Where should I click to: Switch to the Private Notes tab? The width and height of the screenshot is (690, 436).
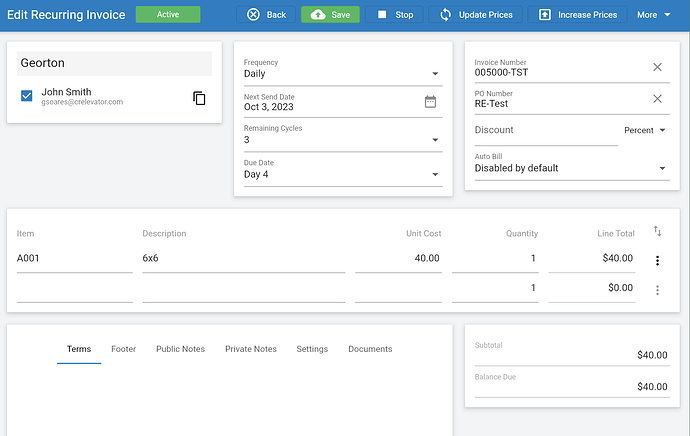click(251, 349)
